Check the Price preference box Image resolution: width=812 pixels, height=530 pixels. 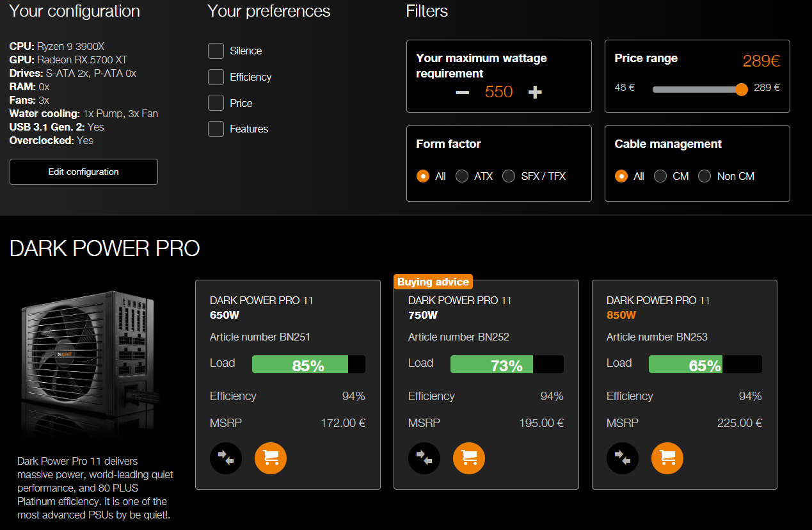click(x=216, y=103)
